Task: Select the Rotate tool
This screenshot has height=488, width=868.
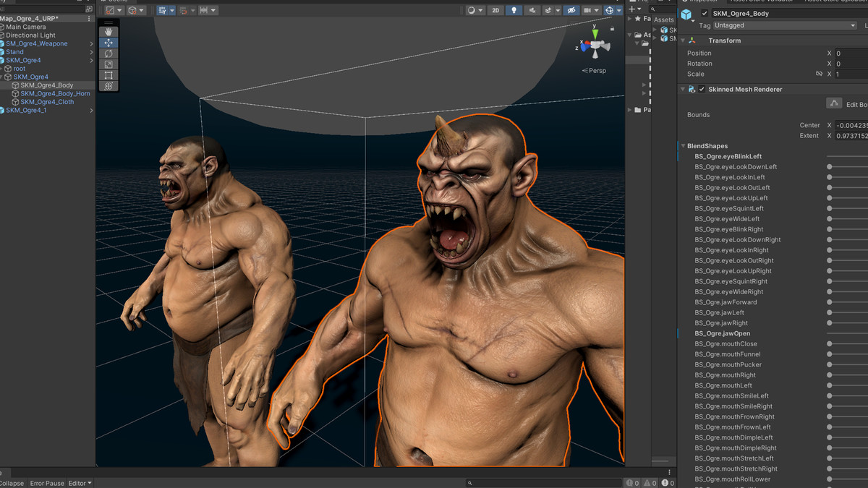Action: (x=109, y=53)
